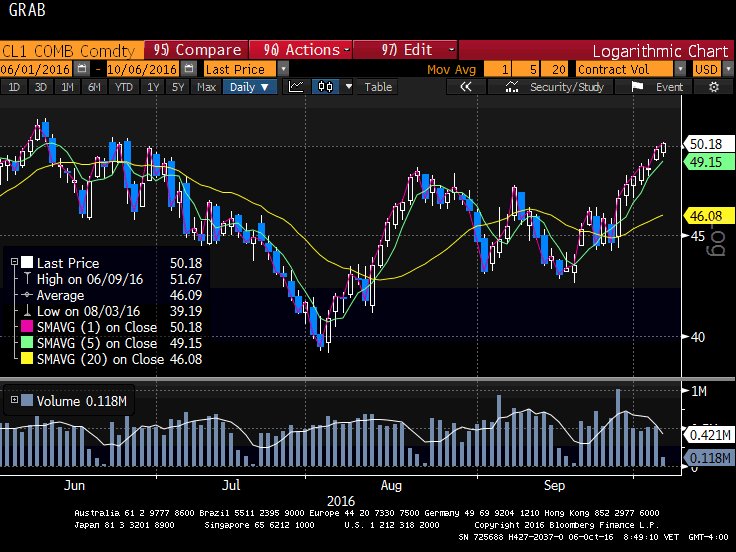Click the 0.421M volume axis label
Image resolution: width=736 pixels, height=552 pixels.
pyautogui.click(x=709, y=435)
